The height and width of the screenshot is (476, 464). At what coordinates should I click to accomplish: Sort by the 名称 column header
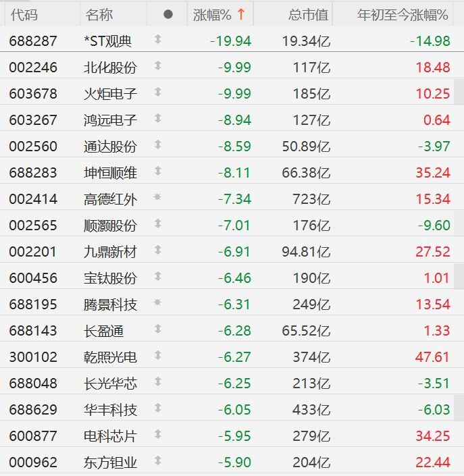pyautogui.click(x=99, y=15)
